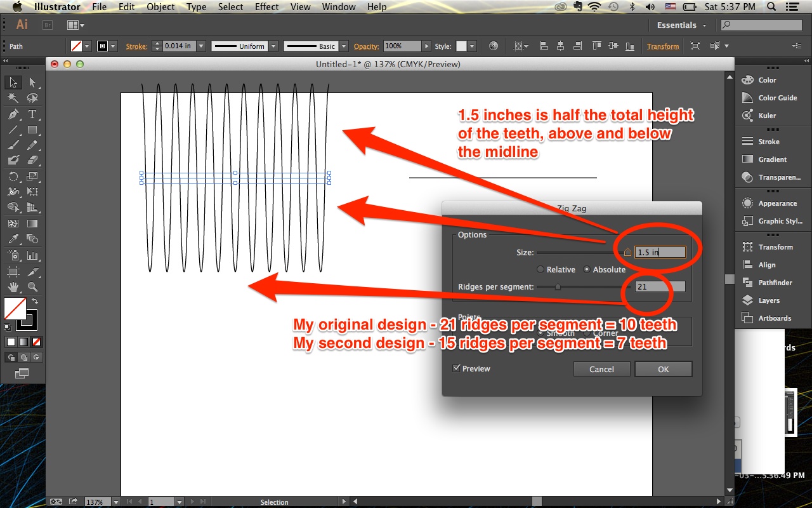Select the Rectangle tool

(x=32, y=130)
